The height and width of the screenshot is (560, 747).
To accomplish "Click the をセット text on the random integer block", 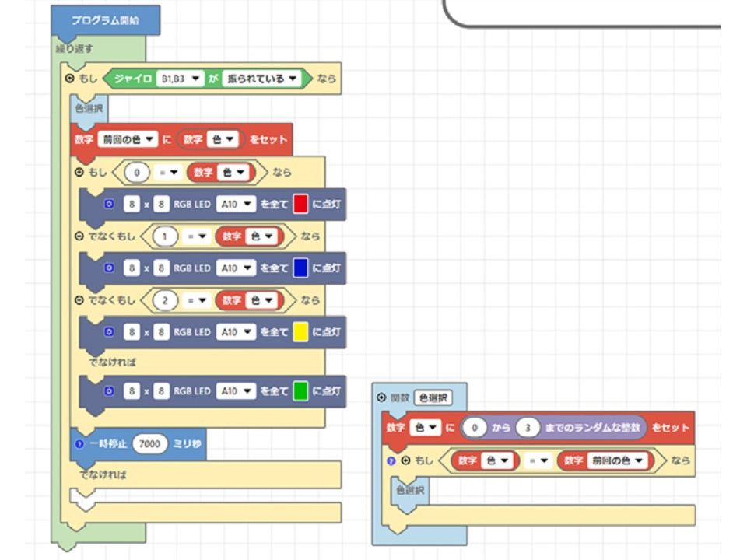I will point(670,428).
